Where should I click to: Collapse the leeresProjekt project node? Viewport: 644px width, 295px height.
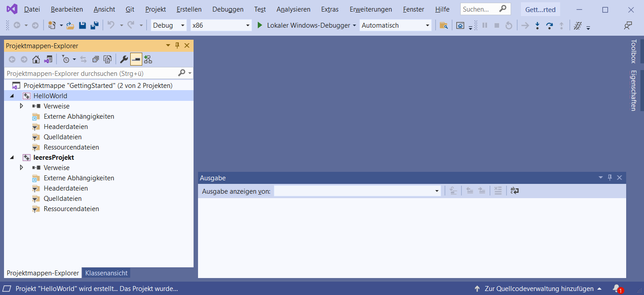pos(12,157)
